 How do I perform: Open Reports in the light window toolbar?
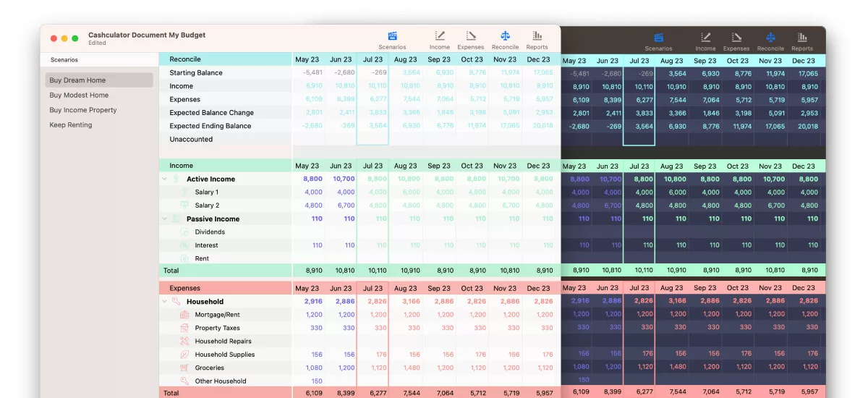click(537, 41)
